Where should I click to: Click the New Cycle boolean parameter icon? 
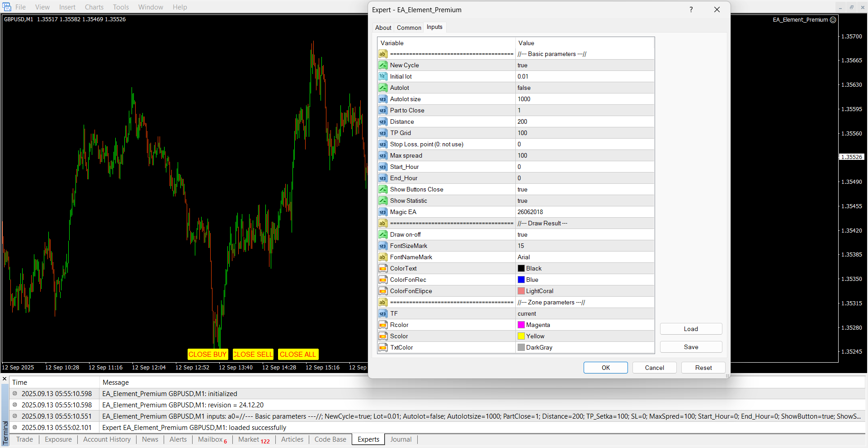(383, 65)
